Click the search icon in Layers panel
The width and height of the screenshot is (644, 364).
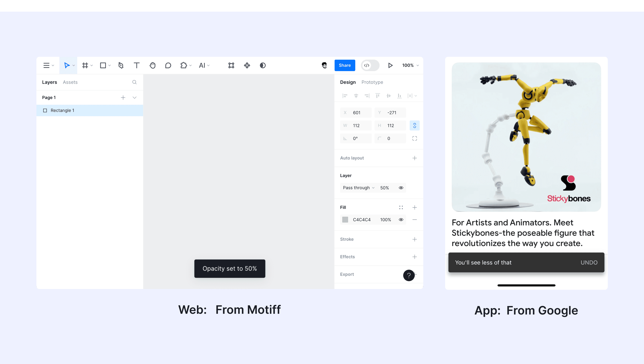click(x=134, y=82)
